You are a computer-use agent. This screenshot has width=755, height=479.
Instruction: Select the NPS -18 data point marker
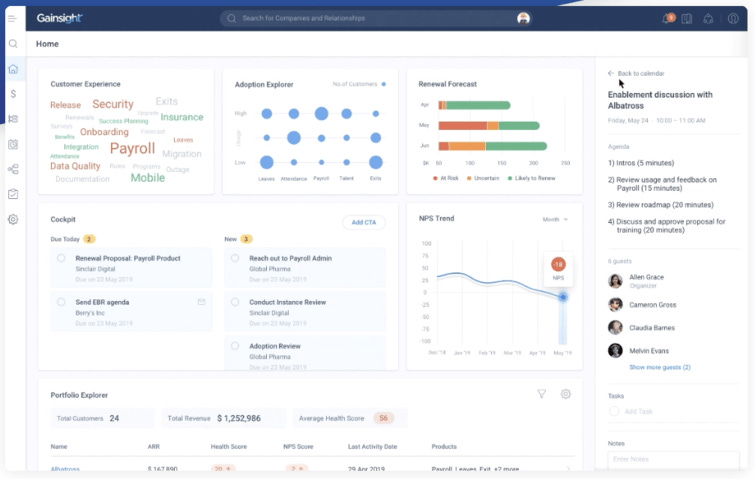tap(562, 297)
